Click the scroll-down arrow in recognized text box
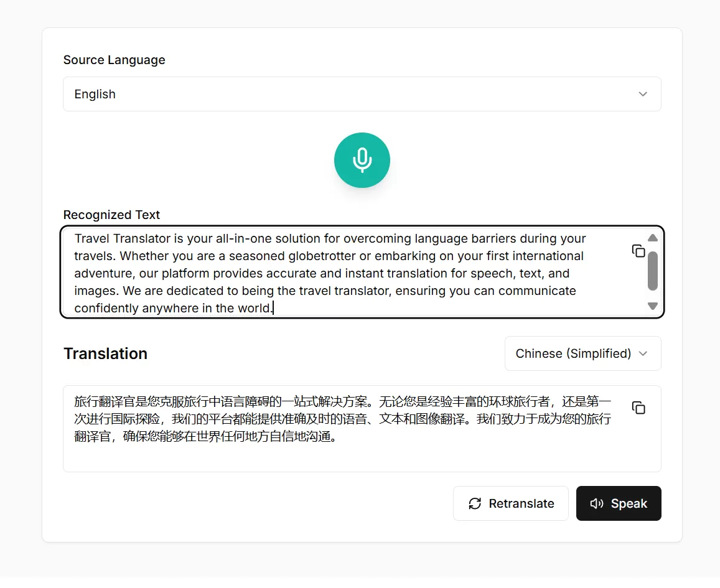This screenshot has width=720, height=588. point(652,306)
